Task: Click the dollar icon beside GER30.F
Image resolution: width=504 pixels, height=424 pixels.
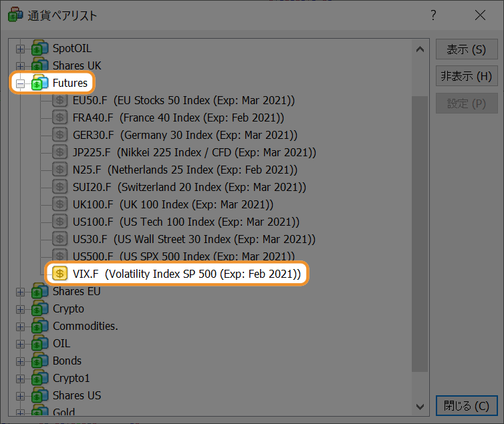Action: click(x=59, y=135)
